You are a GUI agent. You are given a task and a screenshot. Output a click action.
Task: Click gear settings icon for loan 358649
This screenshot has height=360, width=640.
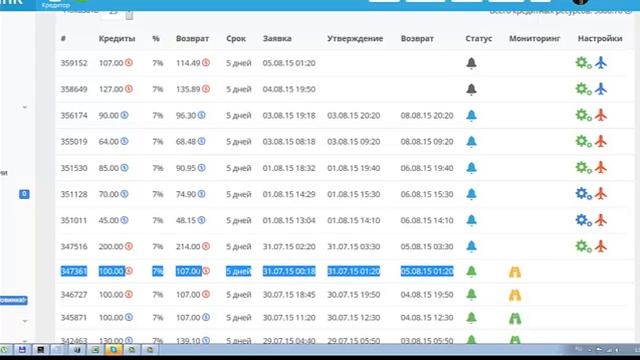coord(583,89)
